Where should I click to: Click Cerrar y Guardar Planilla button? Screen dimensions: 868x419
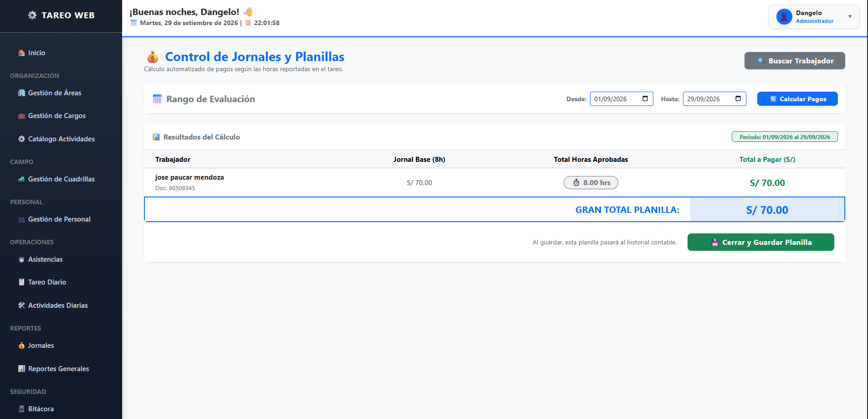click(761, 242)
